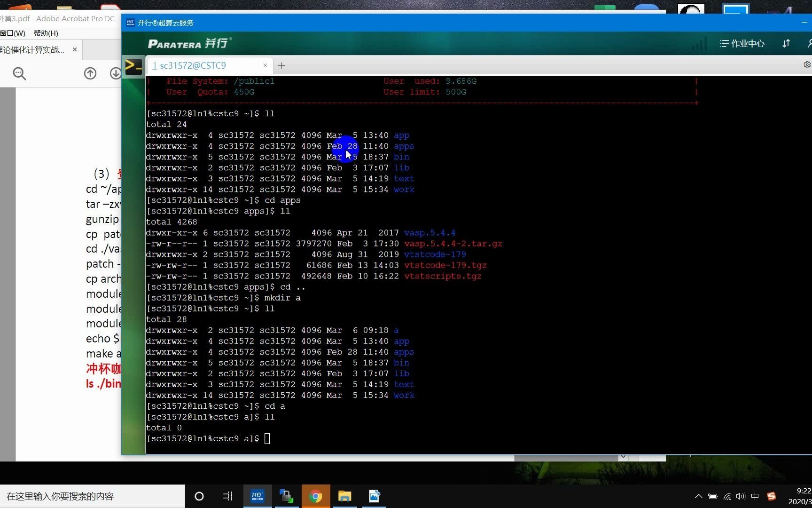Viewport: 812px width, 508px height.
Task: Open the image viewer app on taskbar
Action: [x=374, y=496]
